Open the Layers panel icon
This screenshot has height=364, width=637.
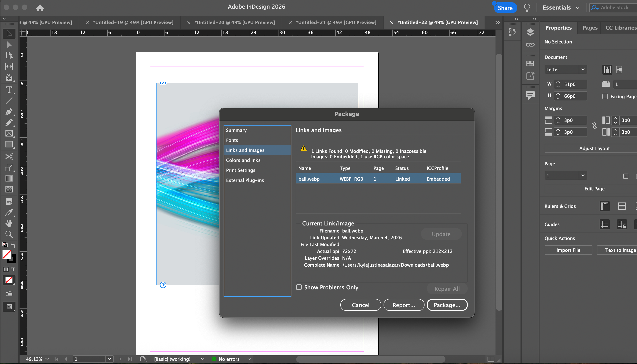coord(530,32)
